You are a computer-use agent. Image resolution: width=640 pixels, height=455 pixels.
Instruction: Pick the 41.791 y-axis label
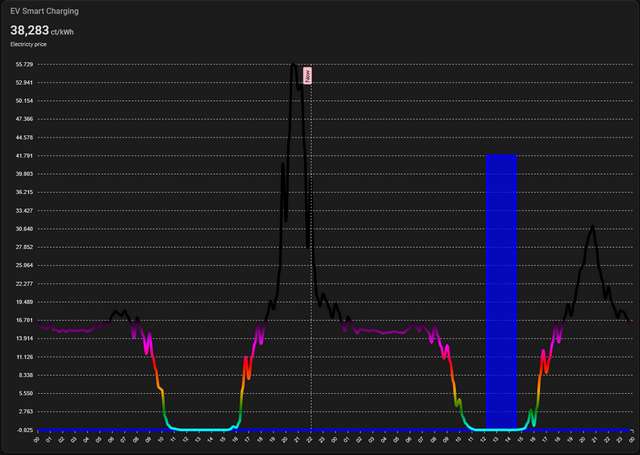tap(24, 155)
